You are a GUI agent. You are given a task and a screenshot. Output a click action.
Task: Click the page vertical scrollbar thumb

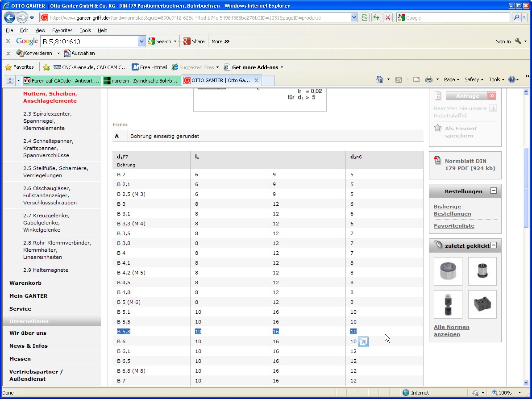526,187
